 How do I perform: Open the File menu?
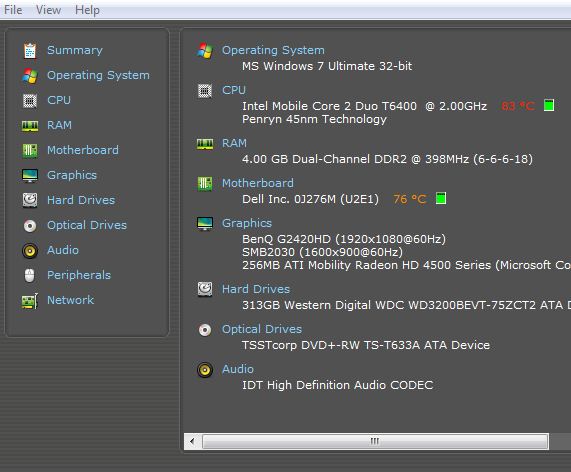coord(13,10)
